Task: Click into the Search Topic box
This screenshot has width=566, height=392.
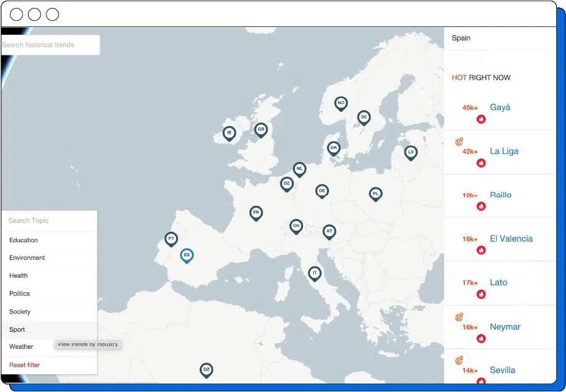Action: 49,221
